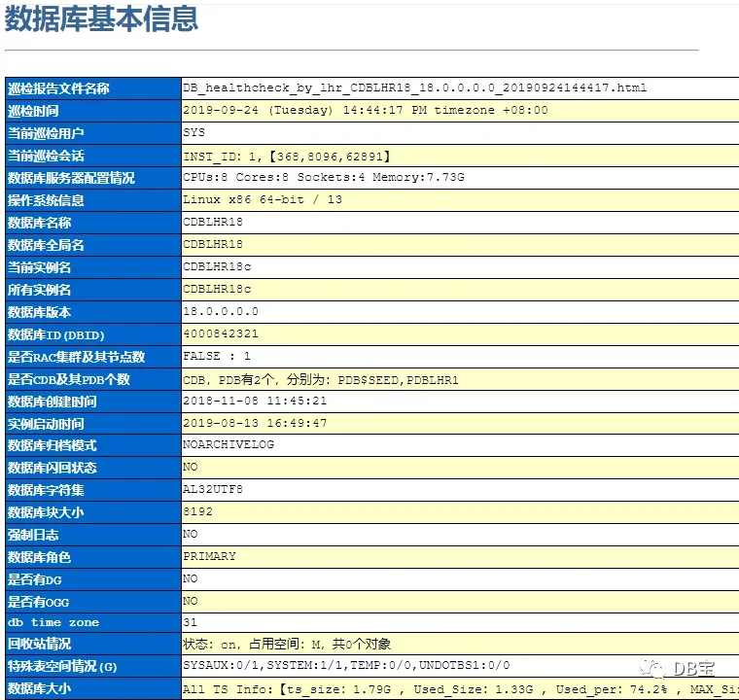Select the 强制日志 label cell
This screenshot has height=700, width=739.
(93, 535)
